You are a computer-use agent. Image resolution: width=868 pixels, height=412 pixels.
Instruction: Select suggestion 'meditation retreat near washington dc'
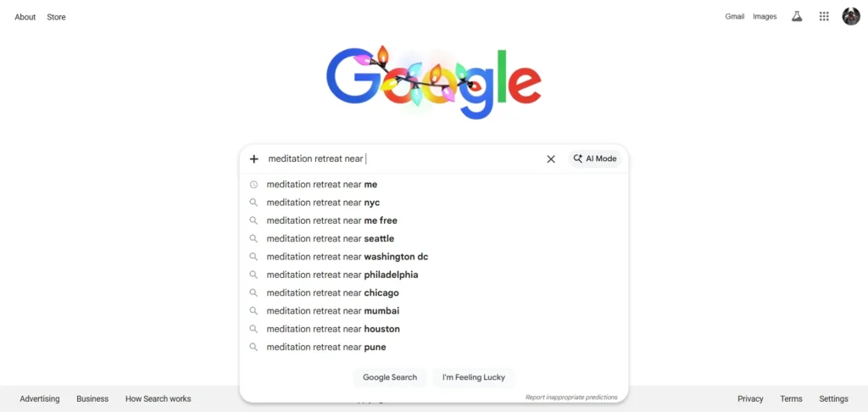click(x=347, y=257)
